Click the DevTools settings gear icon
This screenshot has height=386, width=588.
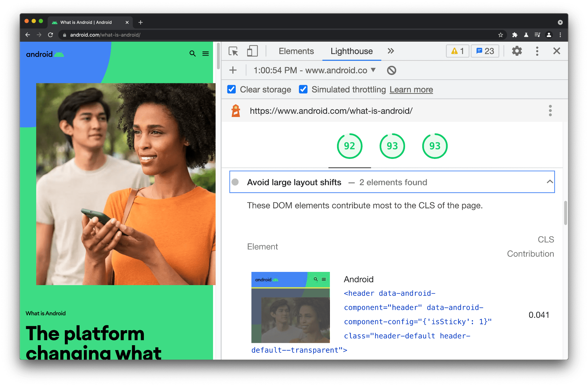[x=516, y=51]
